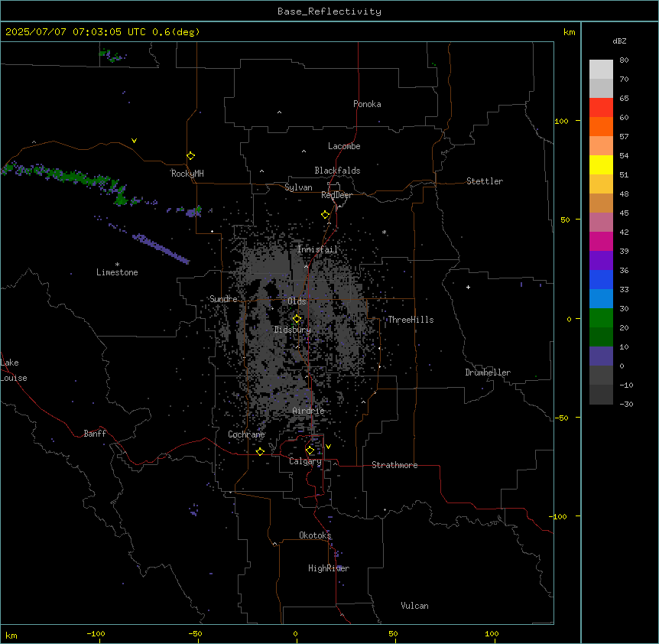
Task: Click the yellow diamond marker right of Cochrane
Action: pyautogui.click(x=260, y=451)
